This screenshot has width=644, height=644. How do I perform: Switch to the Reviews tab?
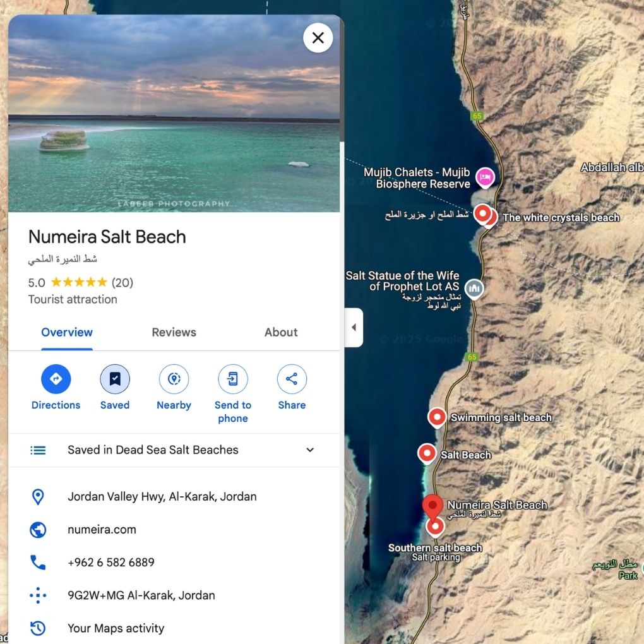pyautogui.click(x=174, y=332)
